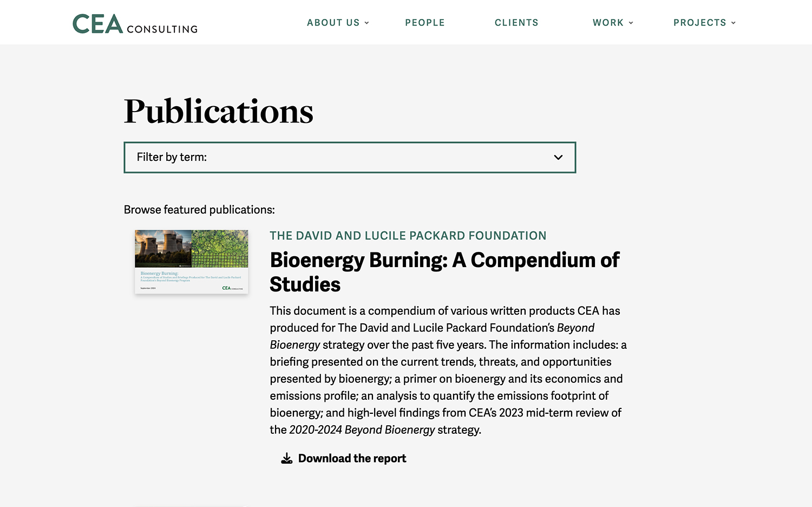Open "Bioenergy Burning: A Compendium of Studies"
This screenshot has width=812, height=507.
click(x=444, y=272)
